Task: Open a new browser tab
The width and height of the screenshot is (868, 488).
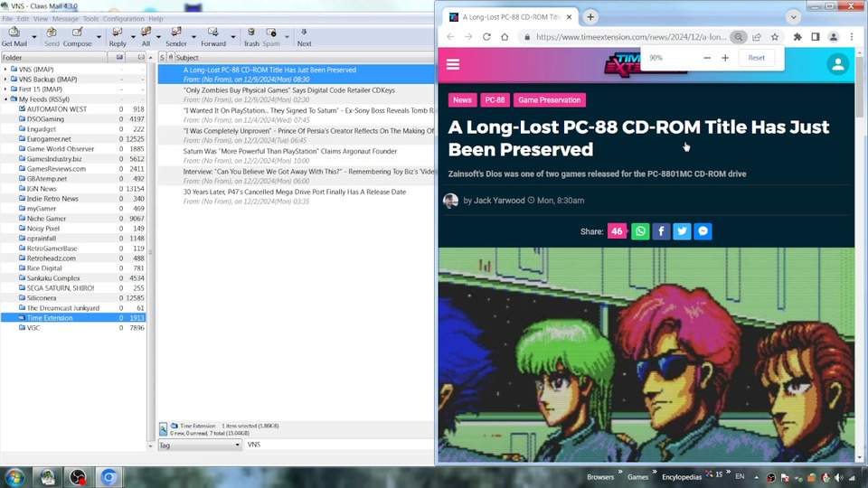Action: 590,17
